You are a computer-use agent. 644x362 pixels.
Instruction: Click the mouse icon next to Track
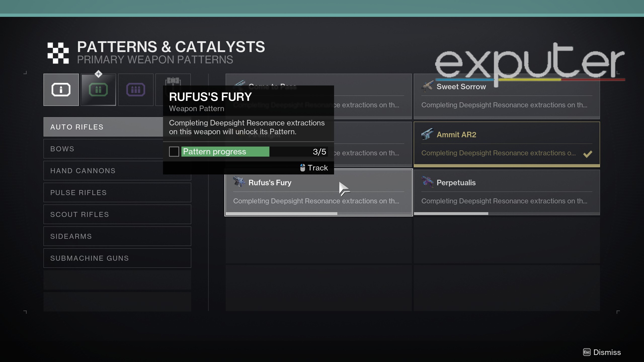(303, 168)
